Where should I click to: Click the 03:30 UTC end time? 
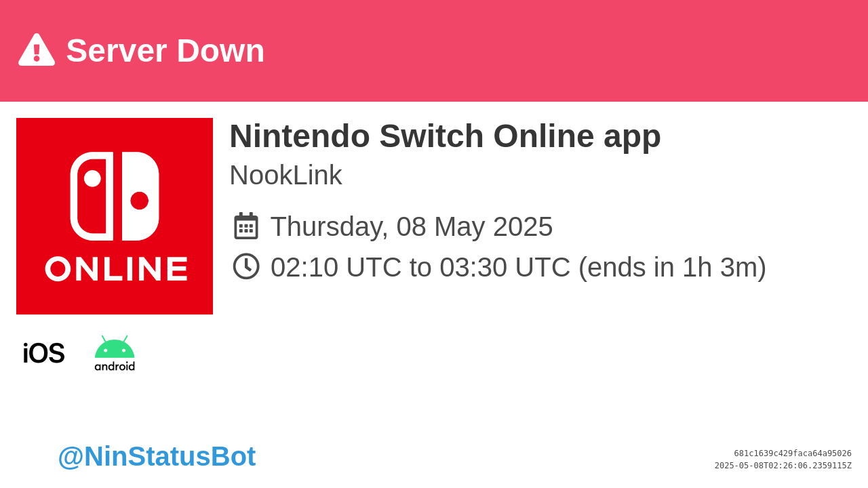(505, 267)
